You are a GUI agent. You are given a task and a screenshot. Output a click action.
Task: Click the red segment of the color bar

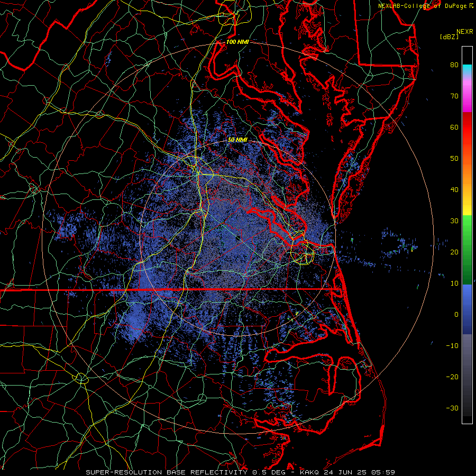click(x=467, y=127)
